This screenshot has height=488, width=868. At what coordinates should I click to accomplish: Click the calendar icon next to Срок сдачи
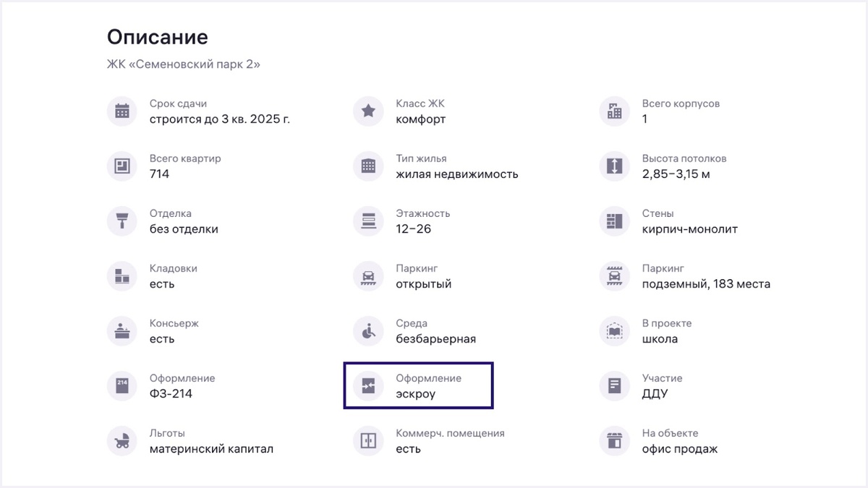point(122,111)
